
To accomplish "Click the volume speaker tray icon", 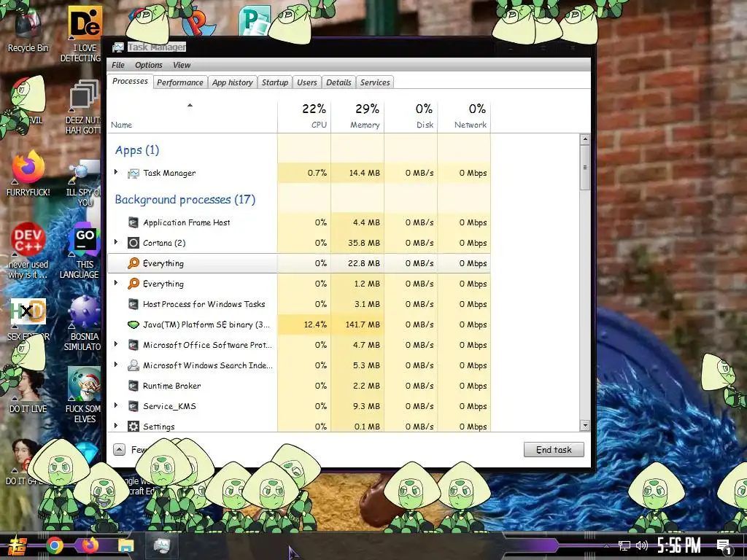I will click(x=642, y=545).
